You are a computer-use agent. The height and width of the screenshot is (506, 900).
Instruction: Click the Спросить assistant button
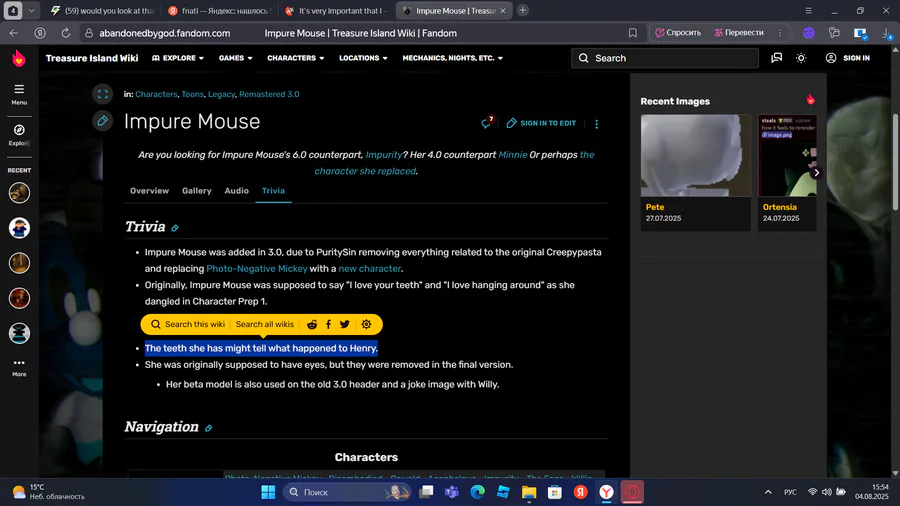tap(678, 33)
